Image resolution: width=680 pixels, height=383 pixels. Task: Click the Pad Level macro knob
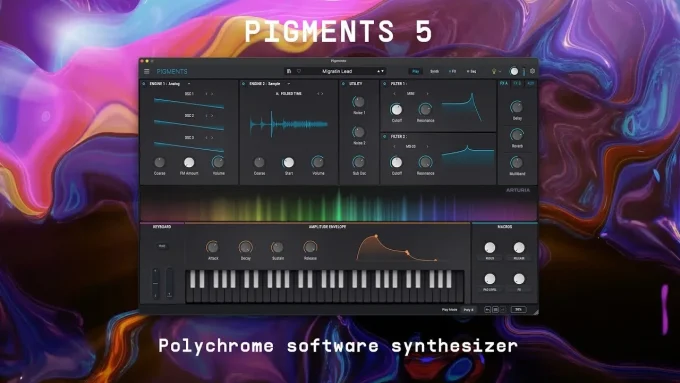[490, 278]
